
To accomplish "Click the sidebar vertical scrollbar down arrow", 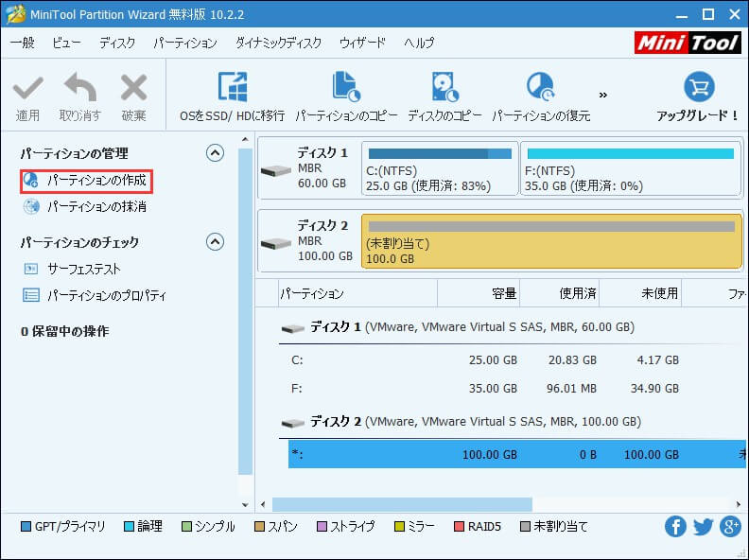I will [x=245, y=504].
